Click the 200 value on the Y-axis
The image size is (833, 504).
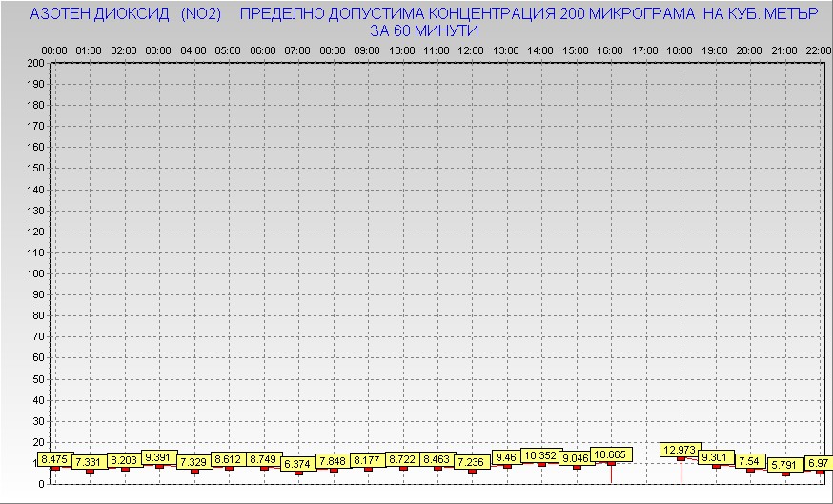35,64
